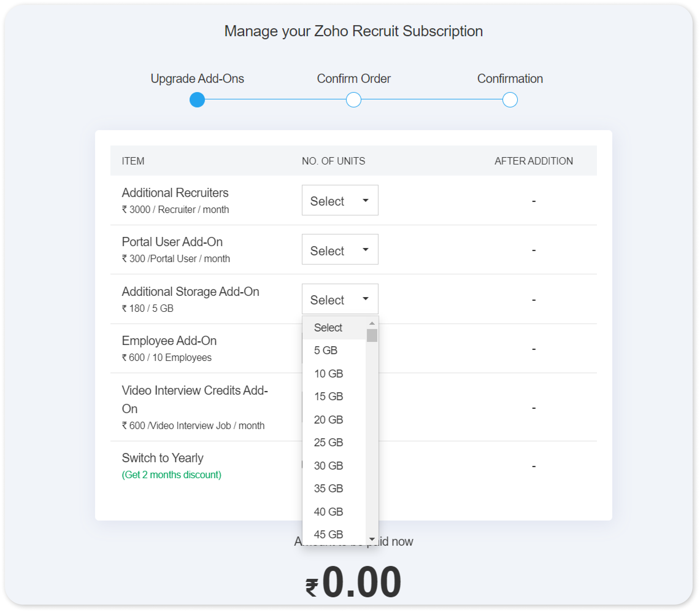700x612 pixels.
Task: Click the Confirmation step circle
Action: 510,100
